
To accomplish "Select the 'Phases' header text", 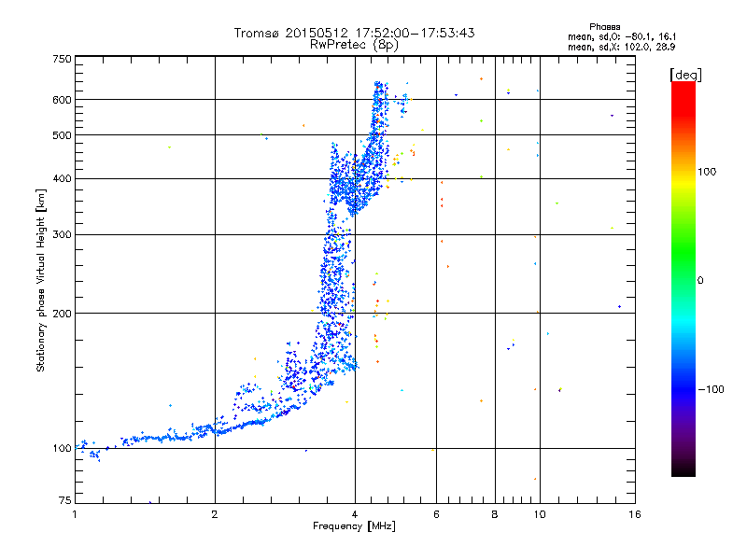I will pos(604,27).
